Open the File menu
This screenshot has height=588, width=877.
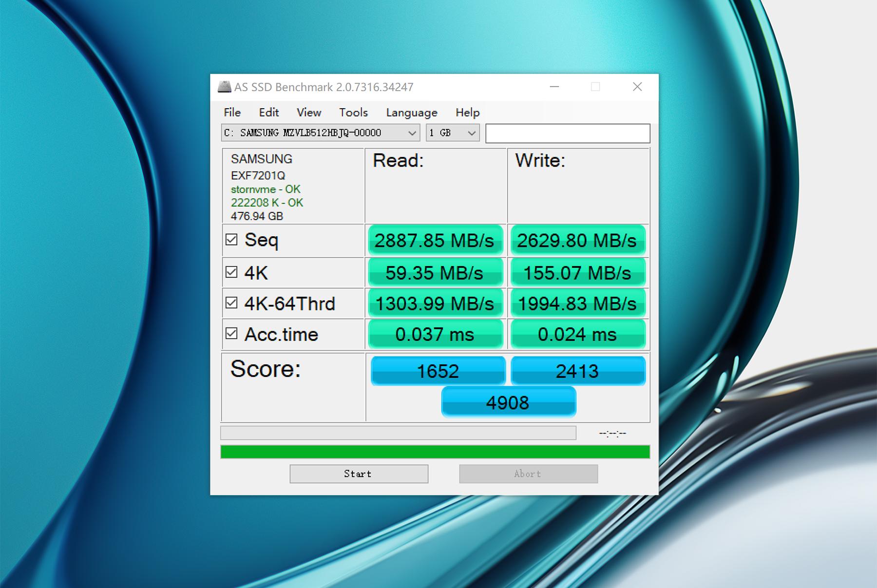pyautogui.click(x=231, y=113)
